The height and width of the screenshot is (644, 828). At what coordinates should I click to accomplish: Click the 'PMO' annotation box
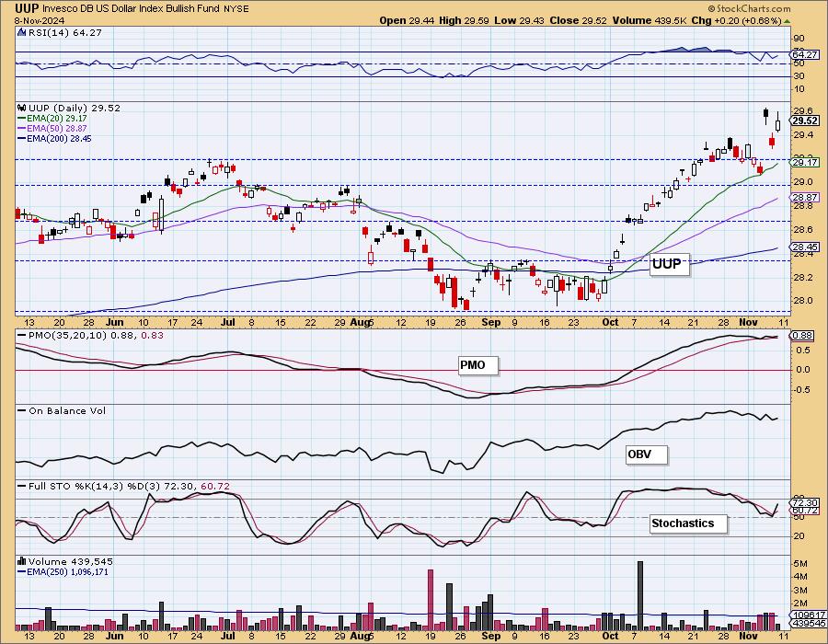pos(477,364)
